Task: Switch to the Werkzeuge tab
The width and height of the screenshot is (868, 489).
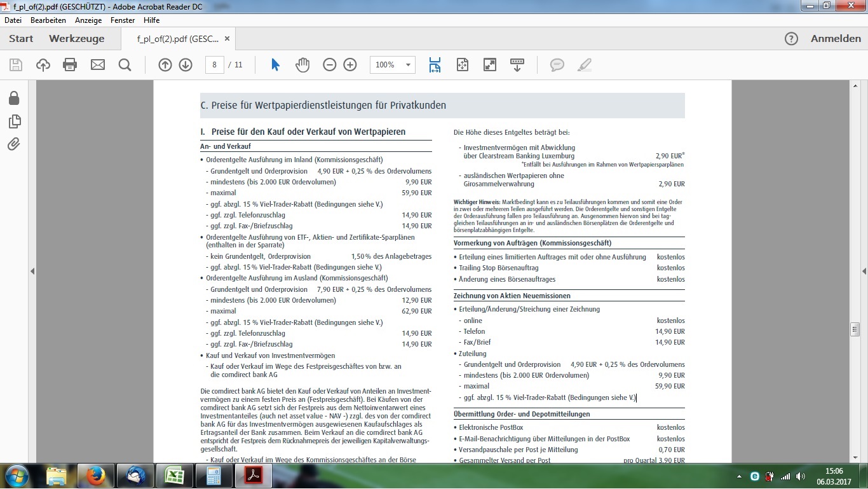Action: point(77,39)
